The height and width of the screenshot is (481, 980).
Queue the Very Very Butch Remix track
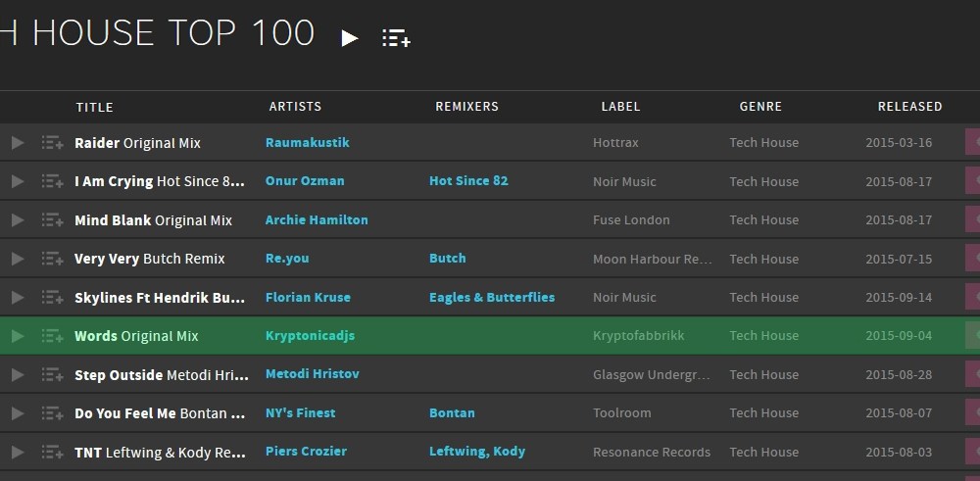coord(52,259)
